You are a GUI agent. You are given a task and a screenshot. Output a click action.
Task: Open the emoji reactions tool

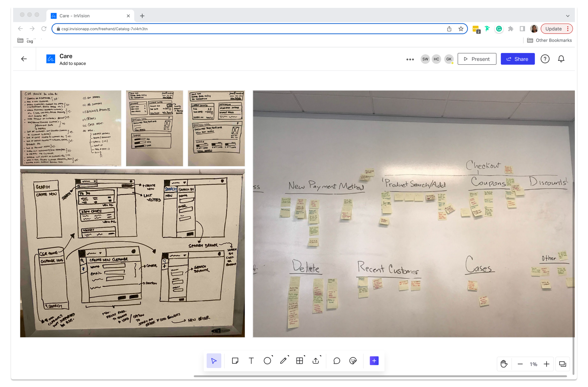353,361
